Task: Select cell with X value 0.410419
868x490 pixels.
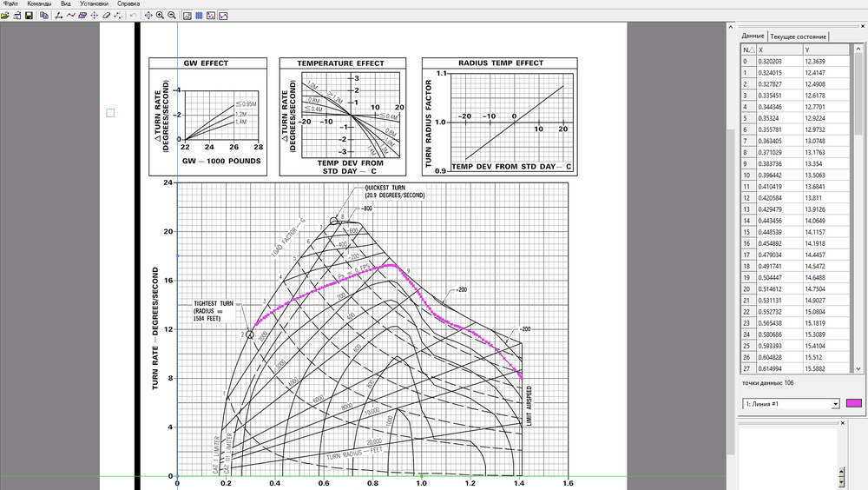Action: click(x=779, y=186)
